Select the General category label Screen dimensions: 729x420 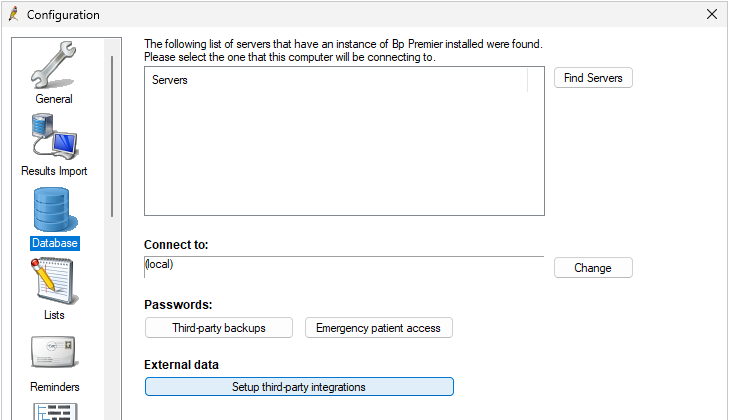pyautogui.click(x=54, y=99)
